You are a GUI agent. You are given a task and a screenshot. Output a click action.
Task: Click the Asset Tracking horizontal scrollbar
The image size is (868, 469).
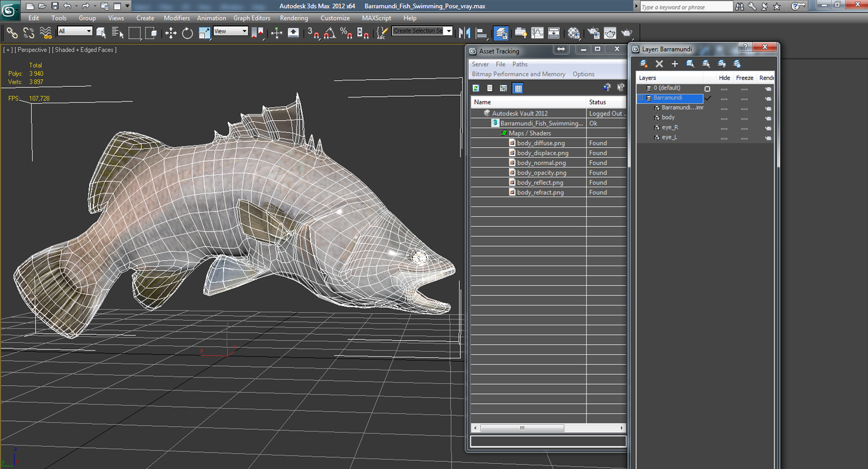[x=548, y=428]
